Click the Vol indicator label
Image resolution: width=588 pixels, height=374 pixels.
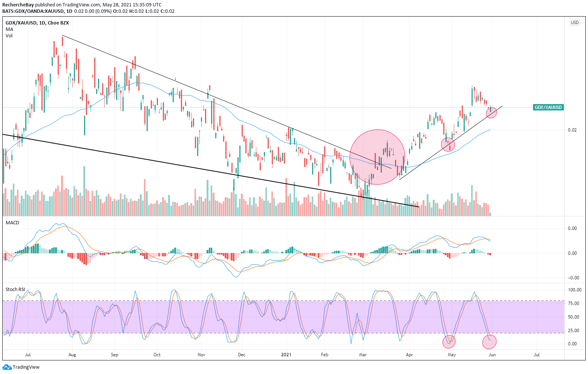[x=9, y=35]
